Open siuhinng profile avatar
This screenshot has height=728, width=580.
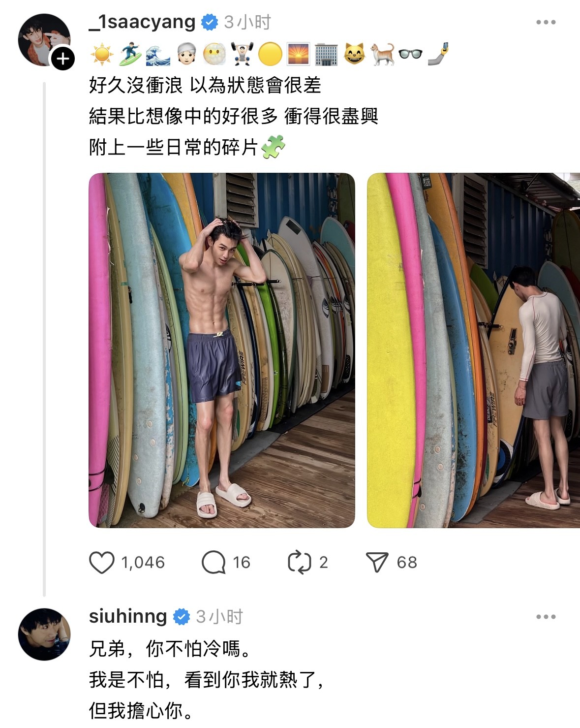click(x=44, y=634)
